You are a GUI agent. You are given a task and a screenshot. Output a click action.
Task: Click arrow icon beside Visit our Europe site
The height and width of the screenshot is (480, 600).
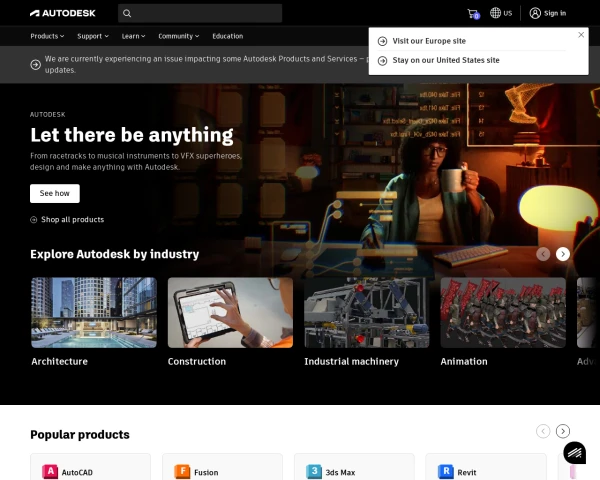click(382, 41)
